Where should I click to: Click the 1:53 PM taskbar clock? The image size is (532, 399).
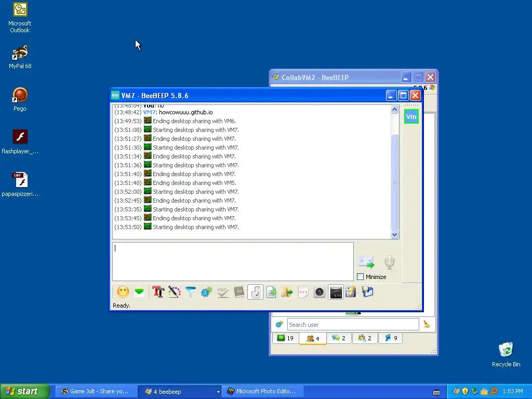tap(513, 392)
